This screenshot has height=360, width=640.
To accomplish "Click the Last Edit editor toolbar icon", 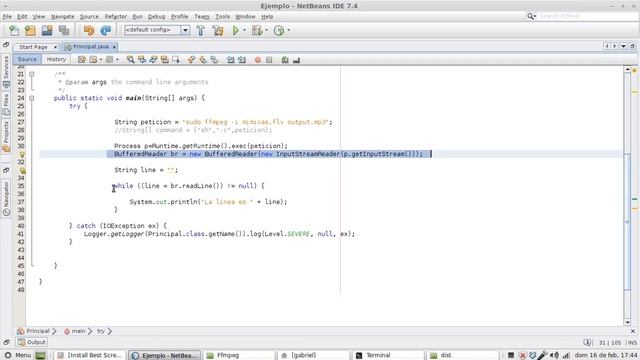I will click(x=82, y=60).
